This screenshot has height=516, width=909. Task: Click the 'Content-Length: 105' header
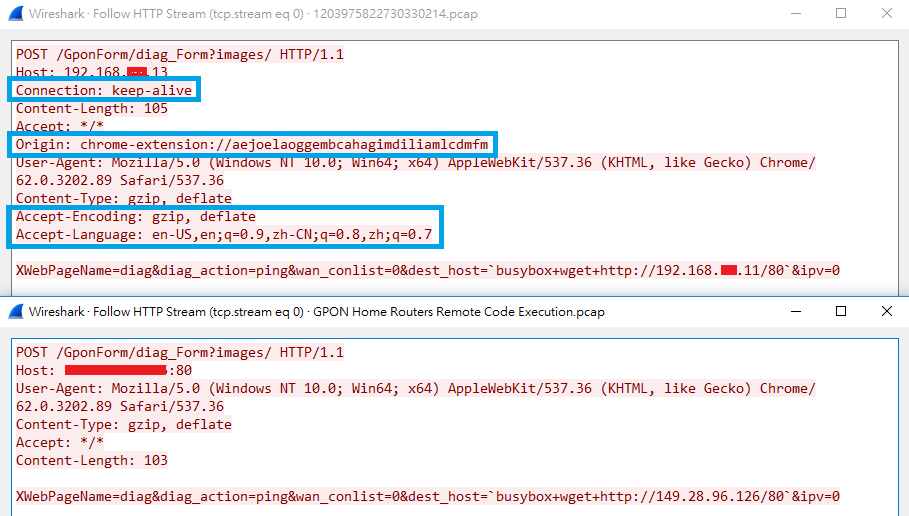click(92, 108)
